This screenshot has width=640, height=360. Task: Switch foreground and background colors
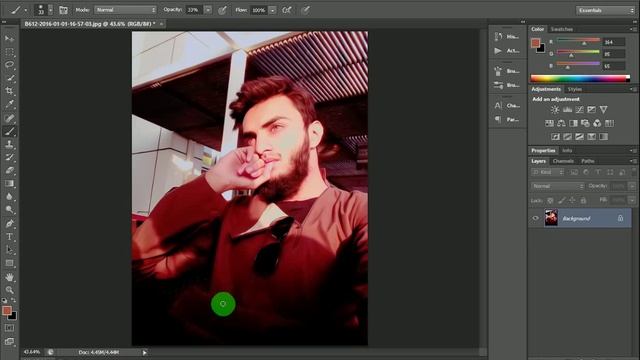coord(13,300)
